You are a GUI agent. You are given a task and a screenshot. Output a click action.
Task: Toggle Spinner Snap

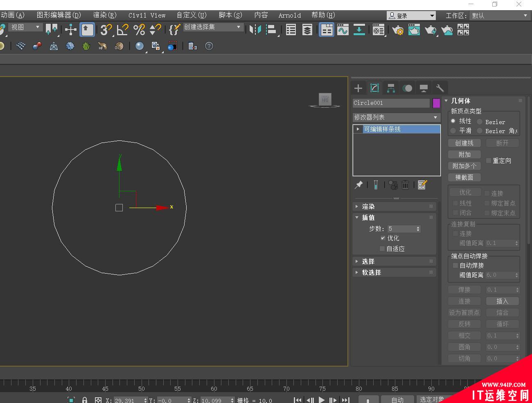(x=156, y=29)
